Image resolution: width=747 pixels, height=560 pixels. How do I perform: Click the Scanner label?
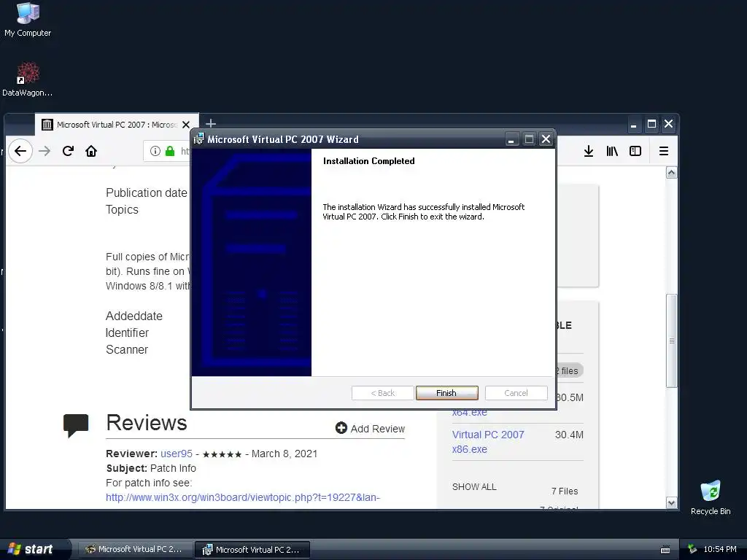point(127,349)
